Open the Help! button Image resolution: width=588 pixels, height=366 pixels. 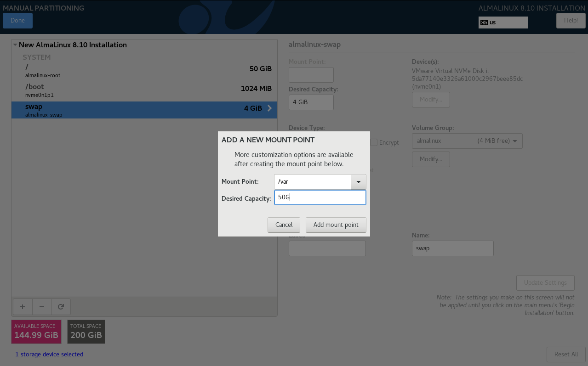tap(571, 21)
